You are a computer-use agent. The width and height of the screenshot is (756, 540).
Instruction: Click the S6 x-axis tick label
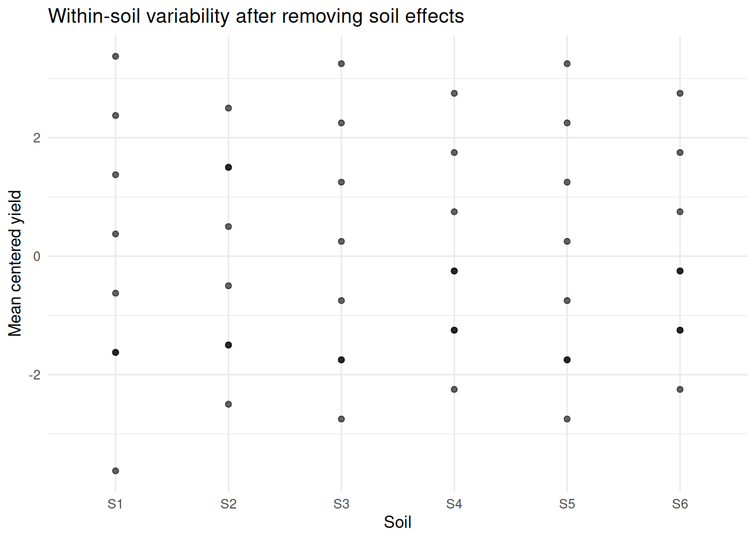click(680, 504)
